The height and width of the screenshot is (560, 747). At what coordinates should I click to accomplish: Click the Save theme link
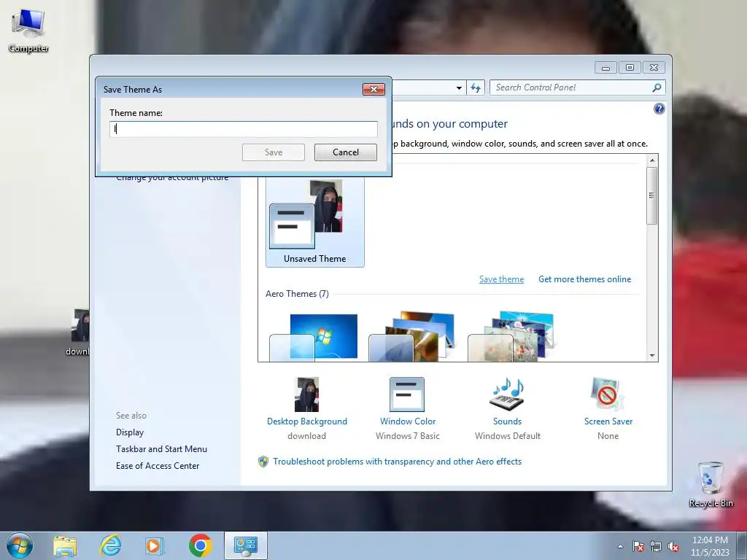tap(501, 279)
